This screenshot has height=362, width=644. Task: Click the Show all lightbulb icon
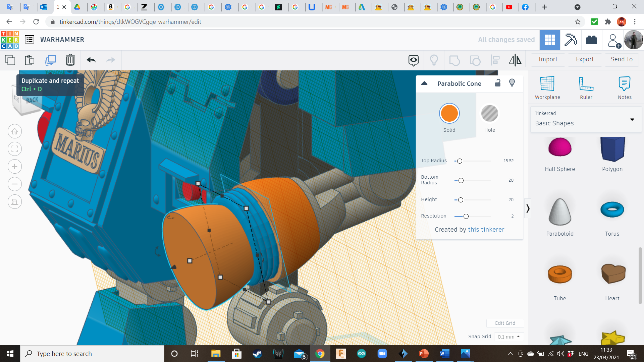(x=434, y=60)
